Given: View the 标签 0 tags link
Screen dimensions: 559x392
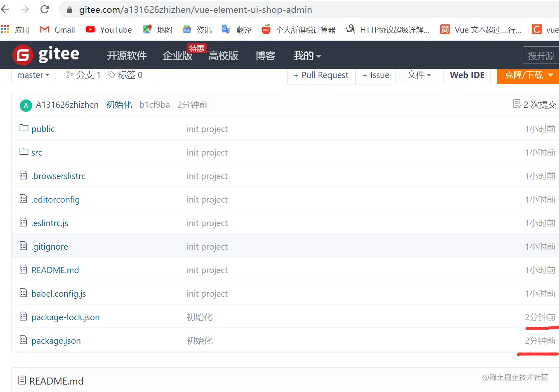Looking at the screenshot, I should (x=125, y=75).
